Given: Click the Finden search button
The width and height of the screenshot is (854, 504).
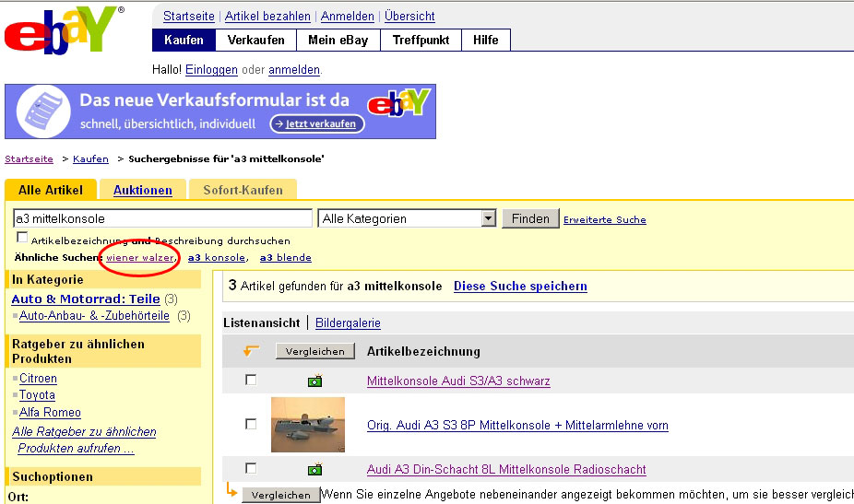Looking at the screenshot, I should 530,218.
